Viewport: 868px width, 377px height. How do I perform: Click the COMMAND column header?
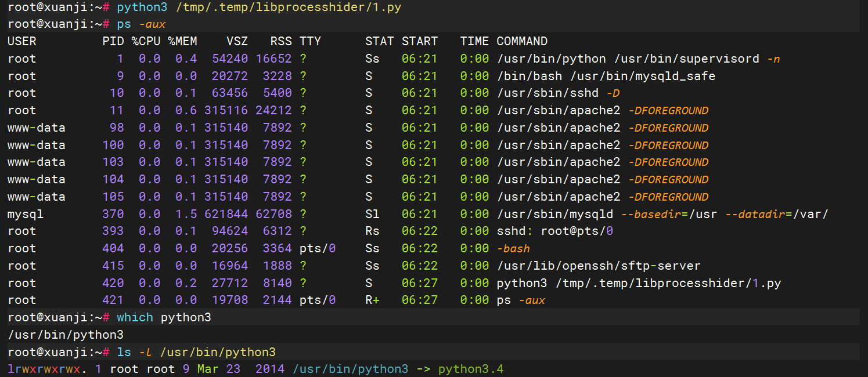coord(522,41)
